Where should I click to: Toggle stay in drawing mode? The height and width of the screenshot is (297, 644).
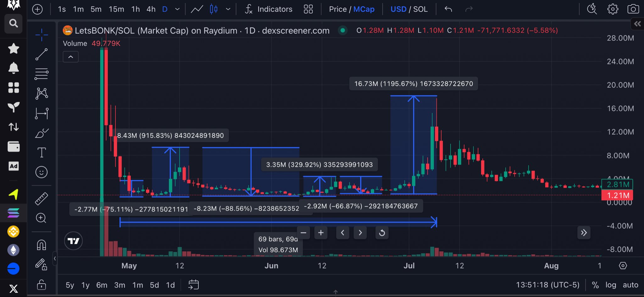(x=41, y=264)
